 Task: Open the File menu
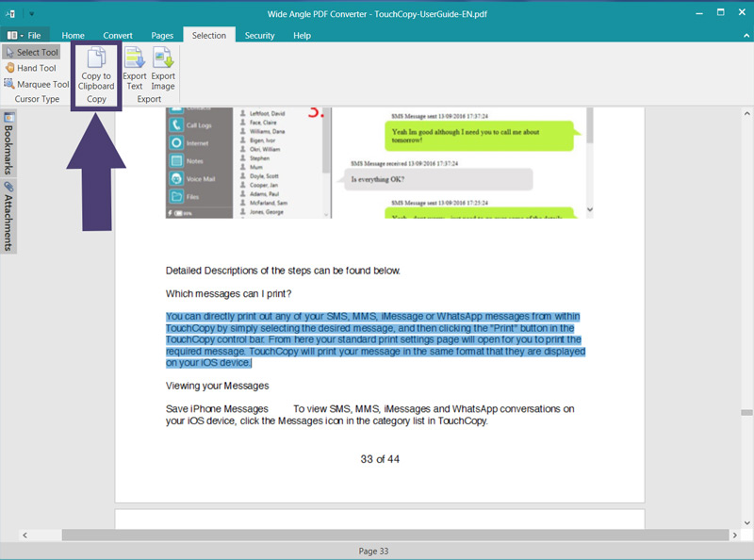click(x=25, y=35)
